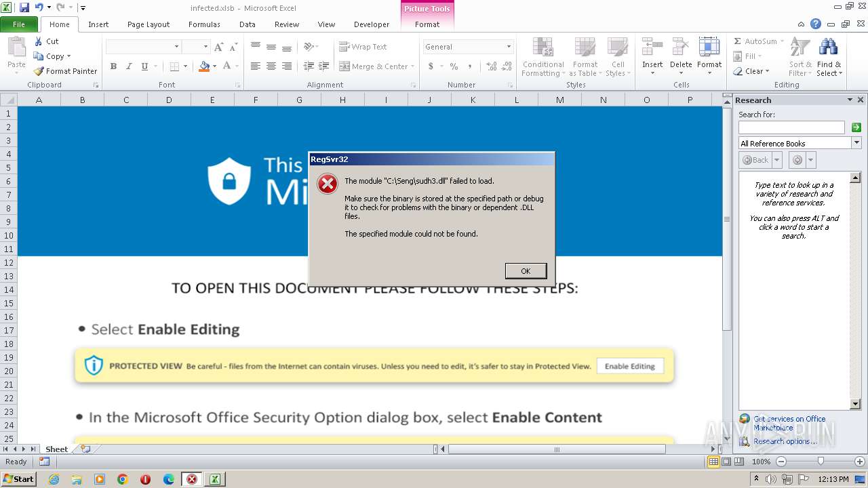Switch to the Formulas tab
The image size is (868, 488).
pos(204,24)
